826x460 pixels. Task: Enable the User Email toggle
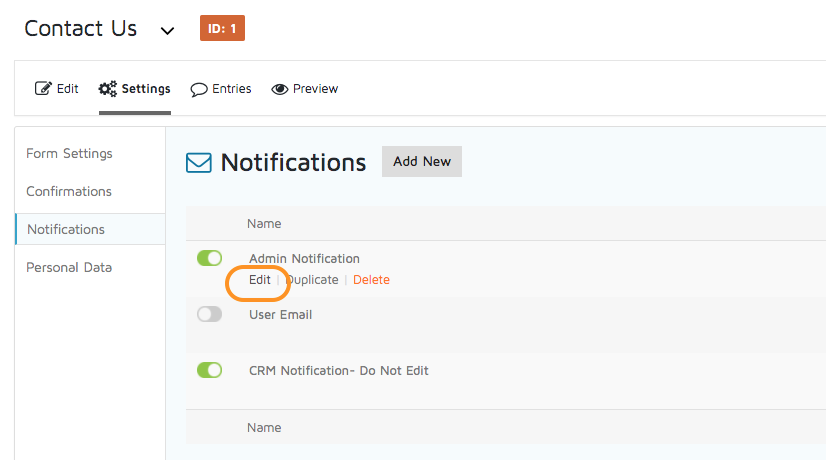tap(210, 314)
